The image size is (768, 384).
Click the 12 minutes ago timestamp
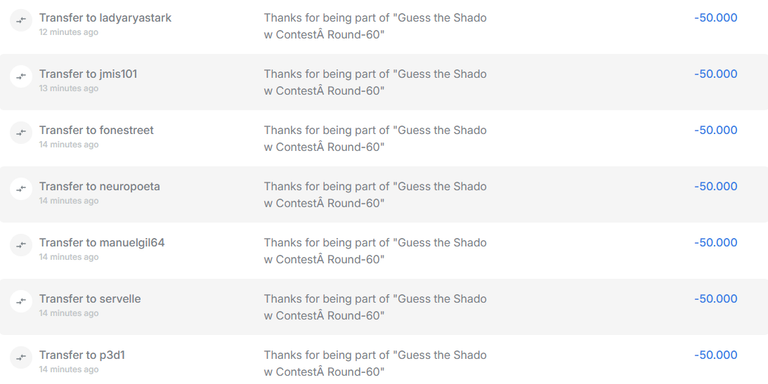[69, 32]
